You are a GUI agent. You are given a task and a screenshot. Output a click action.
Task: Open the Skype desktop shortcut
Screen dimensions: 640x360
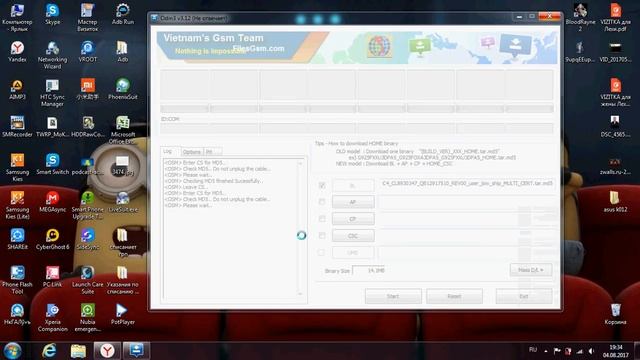(x=52, y=14)
